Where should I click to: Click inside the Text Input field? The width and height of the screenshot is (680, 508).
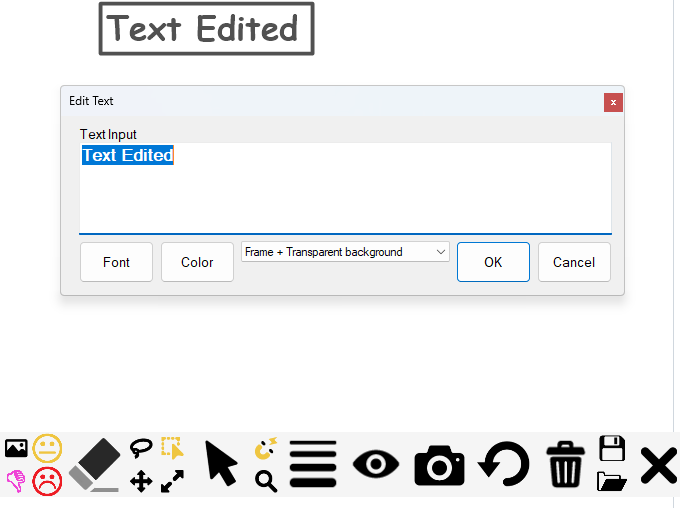345,188
